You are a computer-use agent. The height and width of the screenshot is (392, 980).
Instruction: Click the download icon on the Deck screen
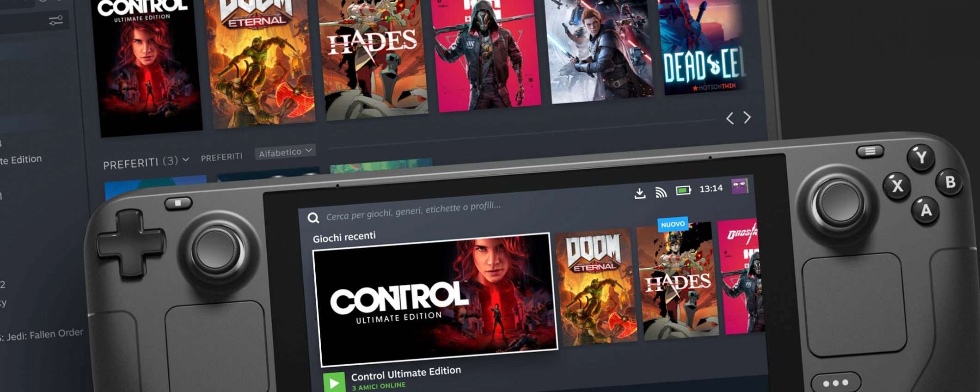pos(640,193)
